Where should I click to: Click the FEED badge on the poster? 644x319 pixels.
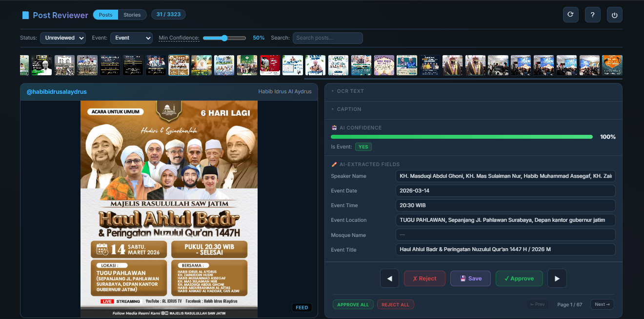[x=302, y=307]
